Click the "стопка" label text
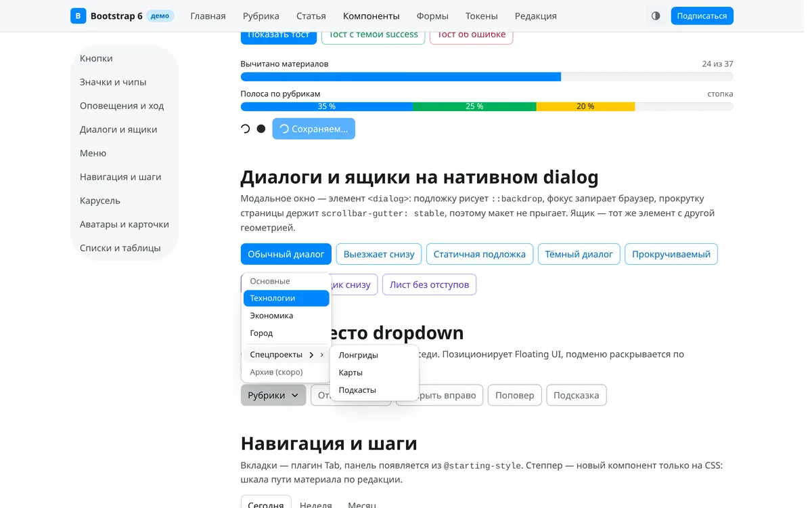The height and width of the screenshot is (508, 812). tap(720, 93)
